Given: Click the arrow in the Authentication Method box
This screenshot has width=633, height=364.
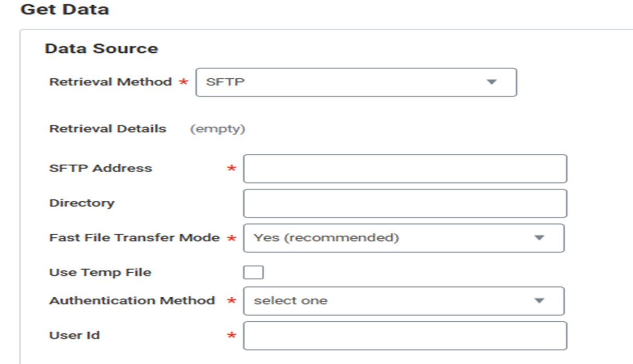Looking at the screenshot, I should pyautogui.click(x=539, y=301).
